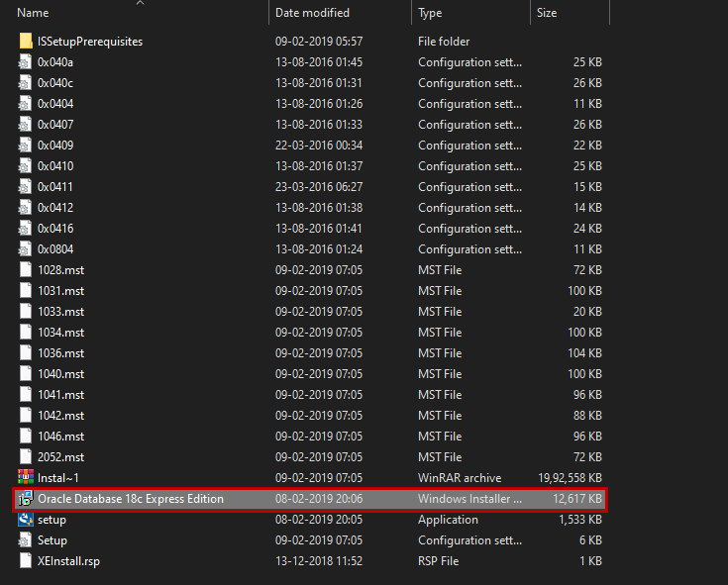
Task: Click the date 08-02-2019 20:06
Action: [x=319, y=499]
